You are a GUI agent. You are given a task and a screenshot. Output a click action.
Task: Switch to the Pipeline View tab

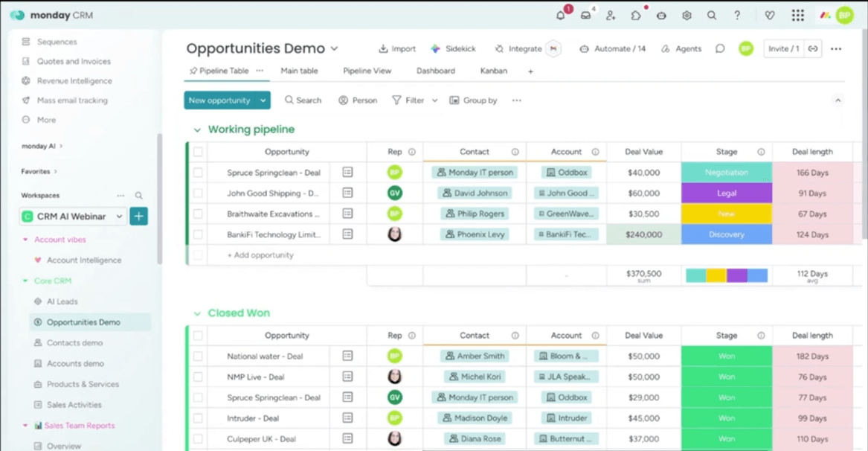(x=367, y=71)
